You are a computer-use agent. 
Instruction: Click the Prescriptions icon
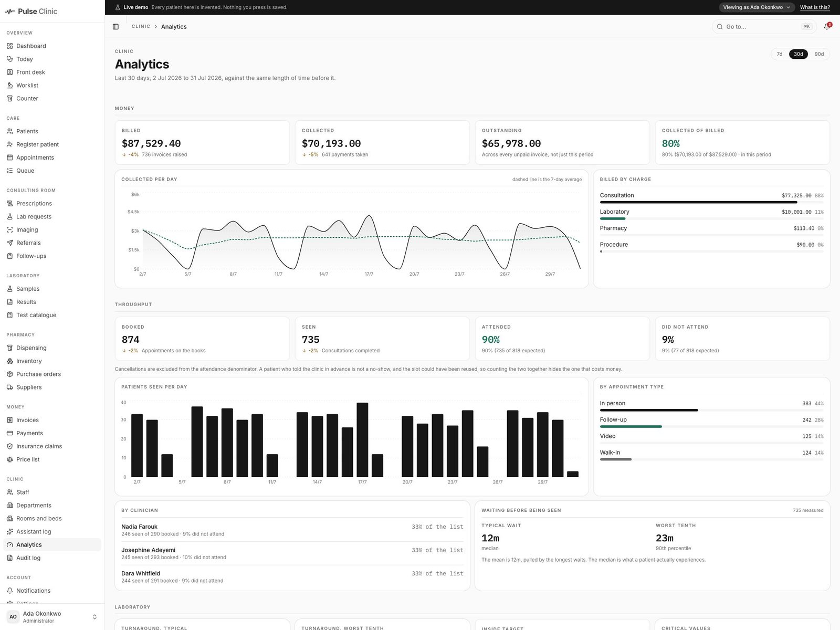pos(10,204)
